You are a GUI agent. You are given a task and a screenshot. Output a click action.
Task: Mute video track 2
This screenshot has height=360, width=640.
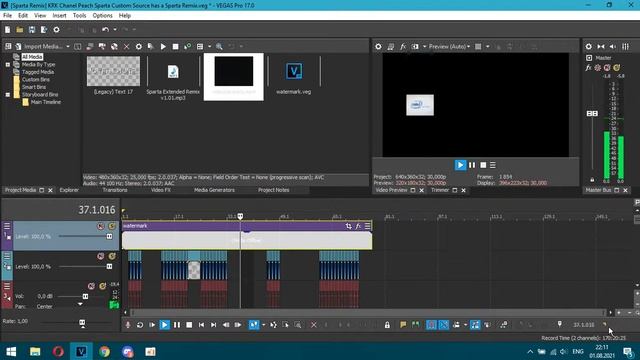coord(100,256)
